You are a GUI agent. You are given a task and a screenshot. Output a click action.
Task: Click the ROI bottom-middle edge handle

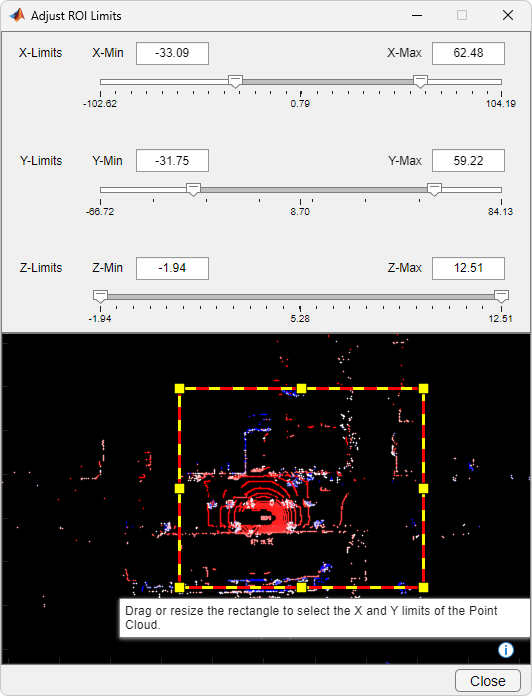click(x=301, y=588)
